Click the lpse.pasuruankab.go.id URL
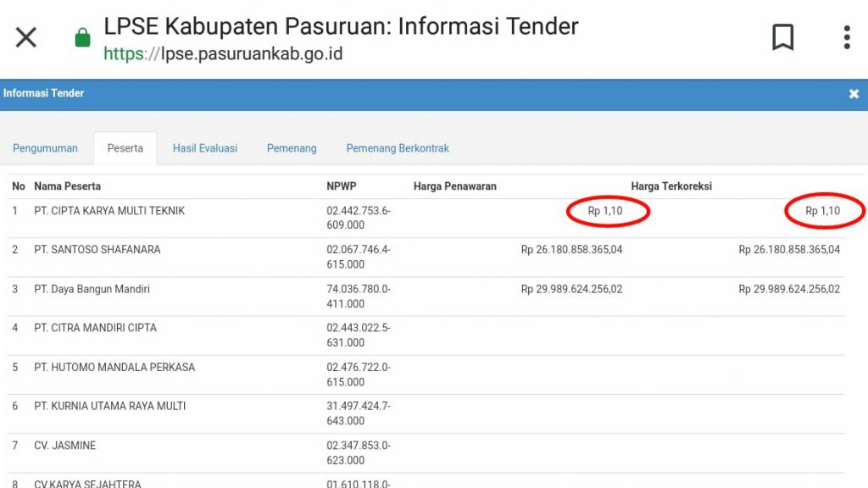The width and height of the screenshot is (868, 488). pyautogui.click(x=223, y=53)
